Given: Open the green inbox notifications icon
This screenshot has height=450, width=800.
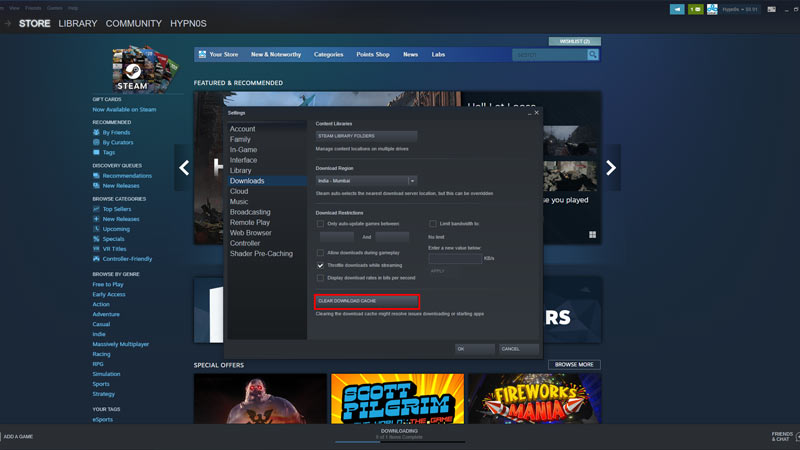Looking at the screenshot, I should point(695,9).
